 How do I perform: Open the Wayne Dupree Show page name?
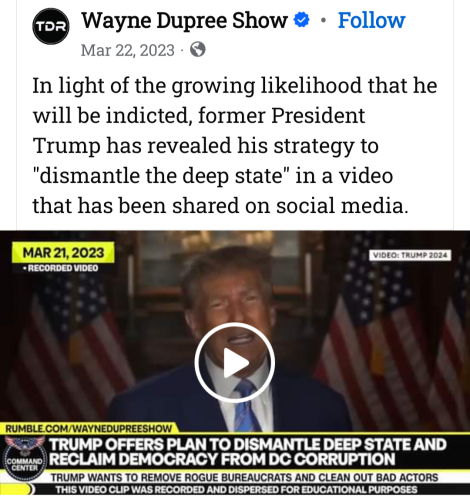tap(184, 20)
